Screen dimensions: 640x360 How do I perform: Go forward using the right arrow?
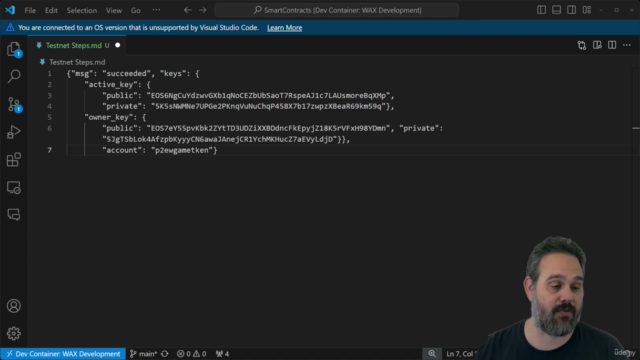[x=203, y=10]
